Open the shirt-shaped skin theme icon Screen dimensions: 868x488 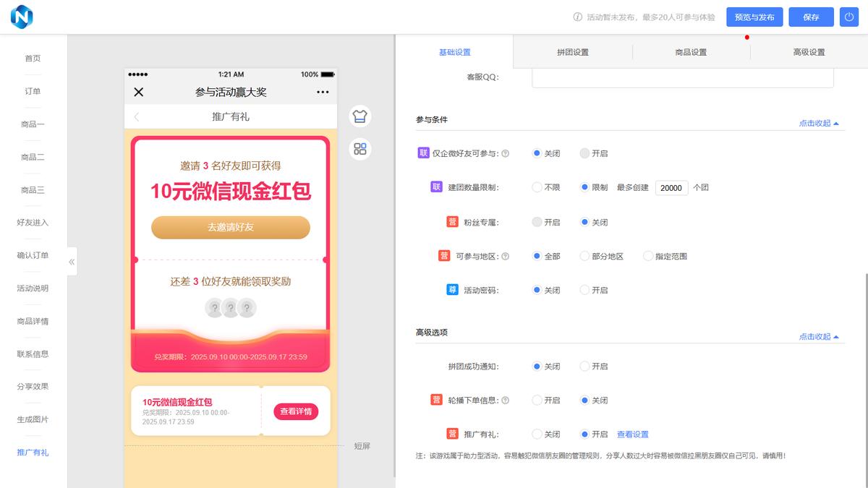[360, 116]
